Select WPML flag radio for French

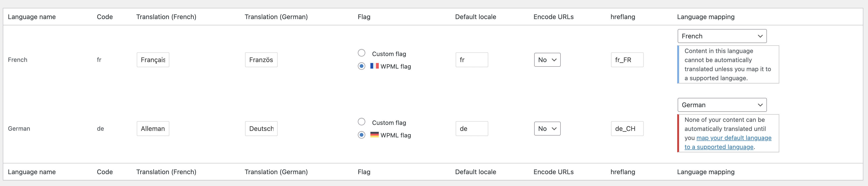[x=361, y=66]
